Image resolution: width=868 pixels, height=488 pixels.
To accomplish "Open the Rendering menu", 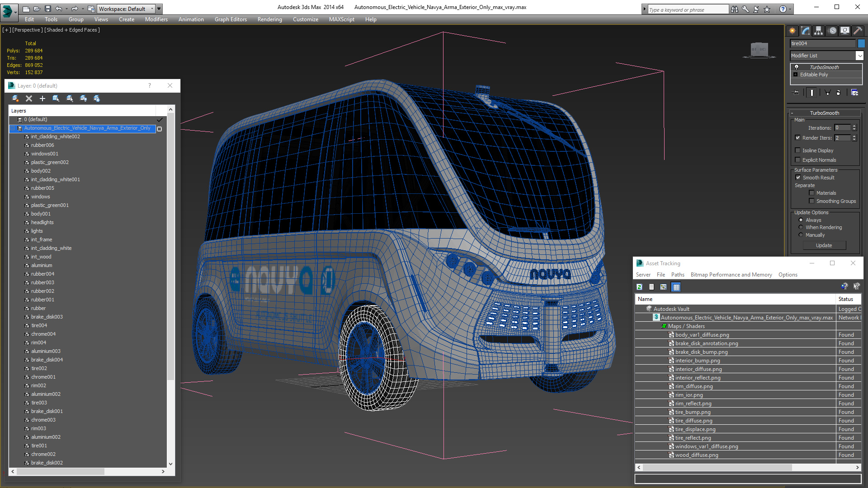I will click(x=269, y=19).
